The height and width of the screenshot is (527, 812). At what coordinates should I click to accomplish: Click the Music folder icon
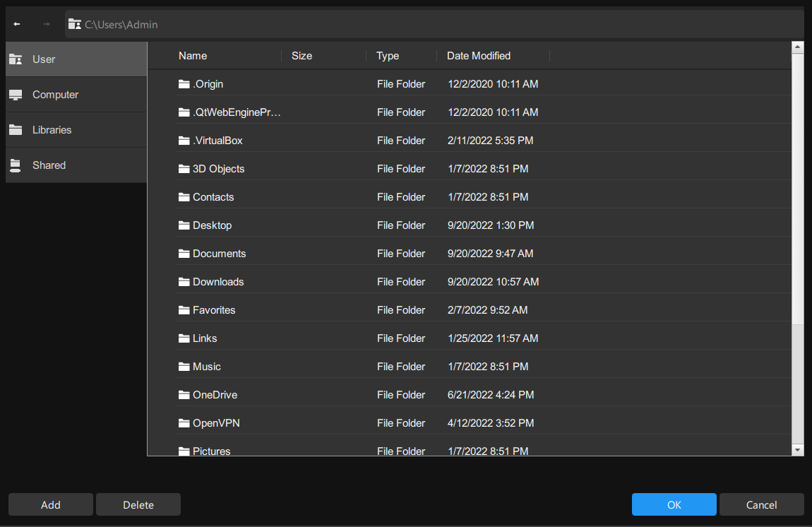pyautogui.click(x=184, y=367)
